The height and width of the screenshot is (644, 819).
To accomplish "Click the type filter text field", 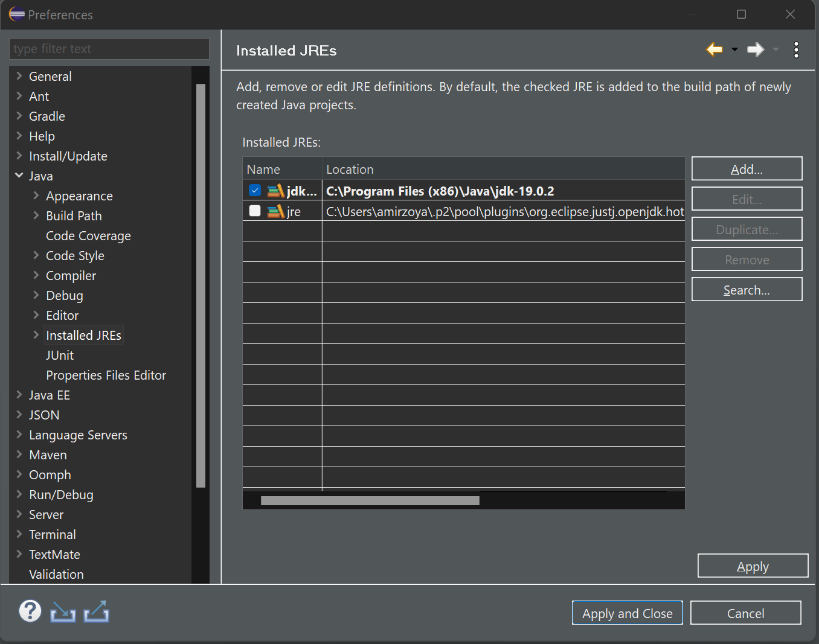I will [x=109, y=49].
